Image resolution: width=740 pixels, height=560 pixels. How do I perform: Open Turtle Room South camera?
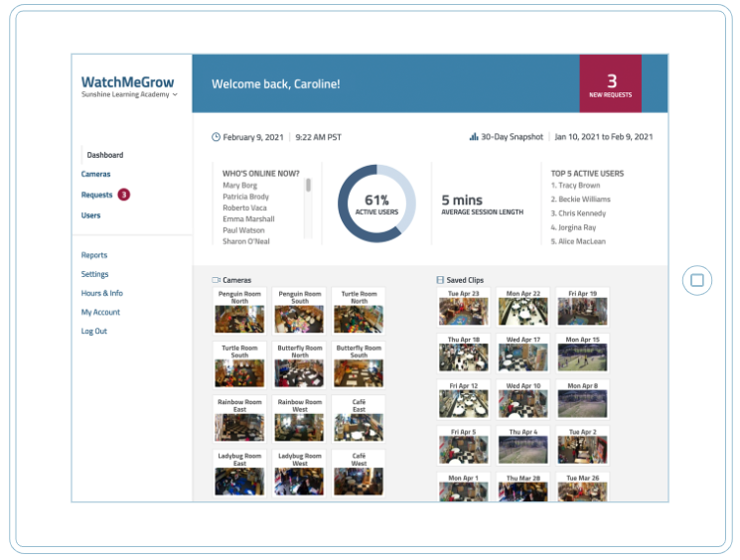click(239, 365)
